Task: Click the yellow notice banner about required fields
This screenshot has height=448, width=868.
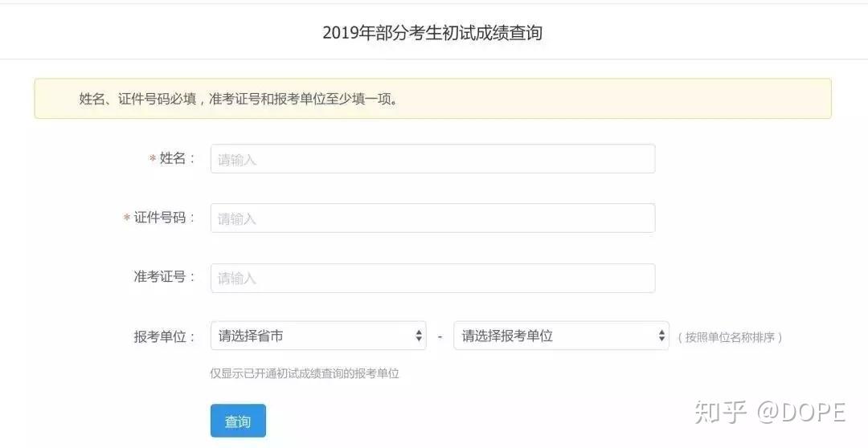Action: pyautogui.click(x=433, y=99)
